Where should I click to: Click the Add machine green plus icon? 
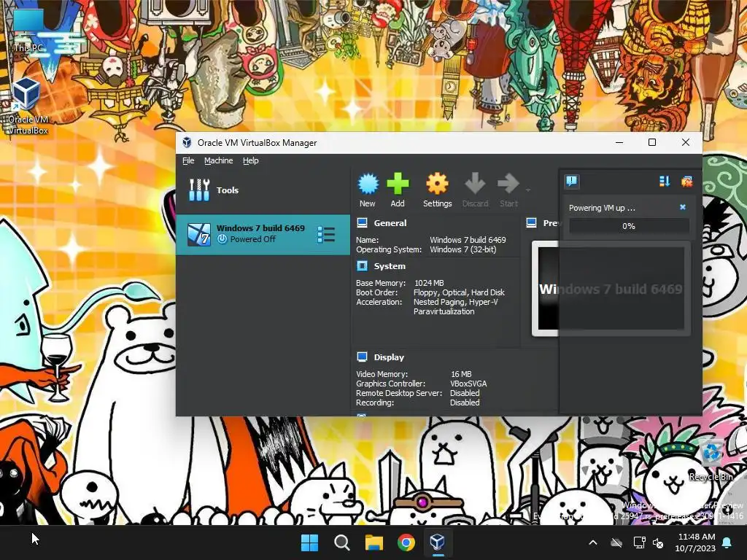pyautogui.click(x=398, y=184)
